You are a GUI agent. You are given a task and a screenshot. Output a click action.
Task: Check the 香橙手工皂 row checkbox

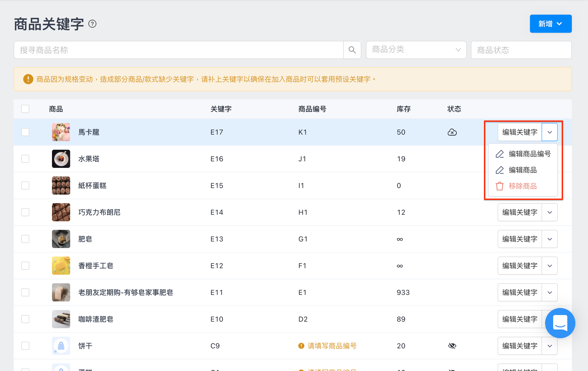coord(25,266)
